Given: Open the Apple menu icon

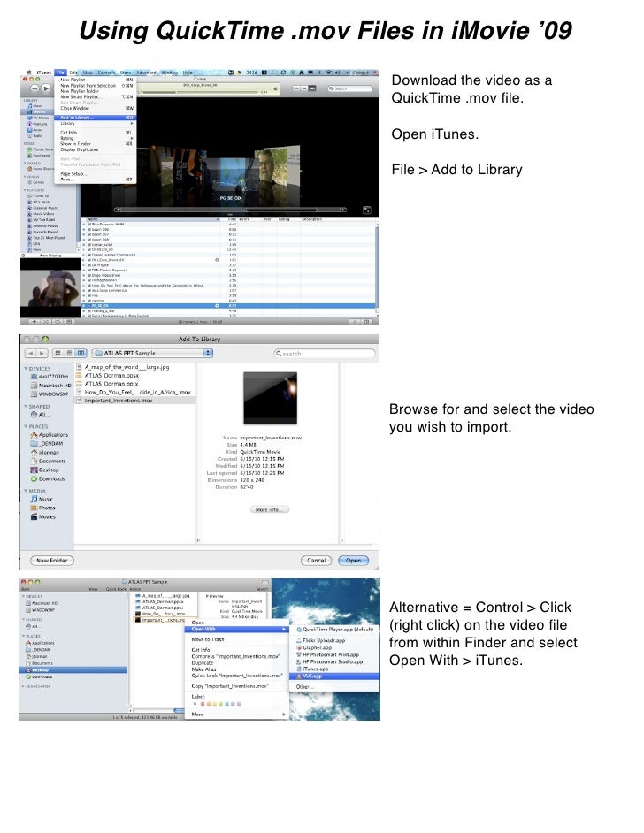Looking at the screenshot, I should 28,73.
